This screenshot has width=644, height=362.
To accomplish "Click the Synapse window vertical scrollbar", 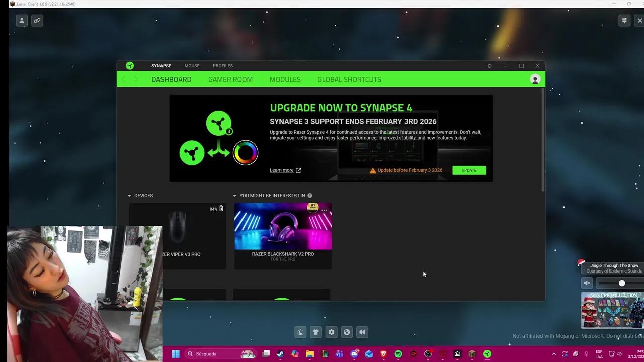I will tap(542, 141).
